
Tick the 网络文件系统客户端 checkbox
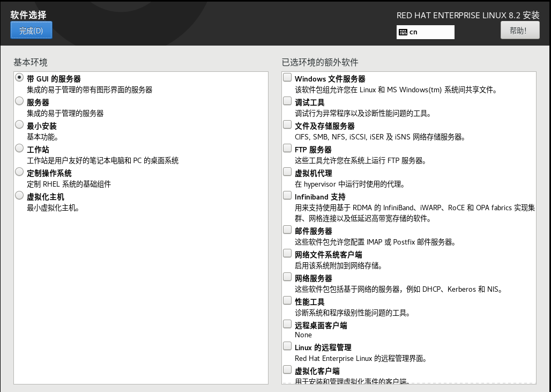click(287, 253)
